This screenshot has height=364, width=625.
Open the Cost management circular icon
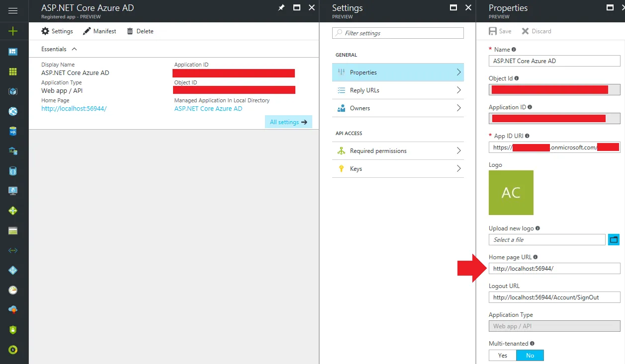pos(13,350)
